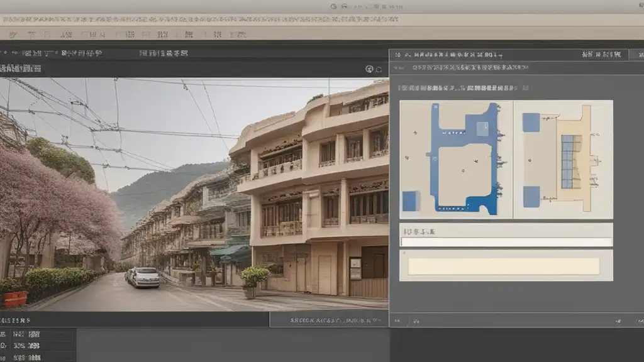Click the white input field under the floor plans
This screenshot has width=644, height=362.
click(506, 242)
